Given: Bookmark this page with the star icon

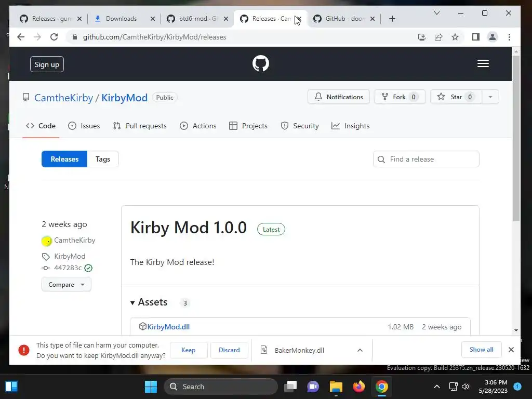Looking at the screenshot, I should (455, 37).
